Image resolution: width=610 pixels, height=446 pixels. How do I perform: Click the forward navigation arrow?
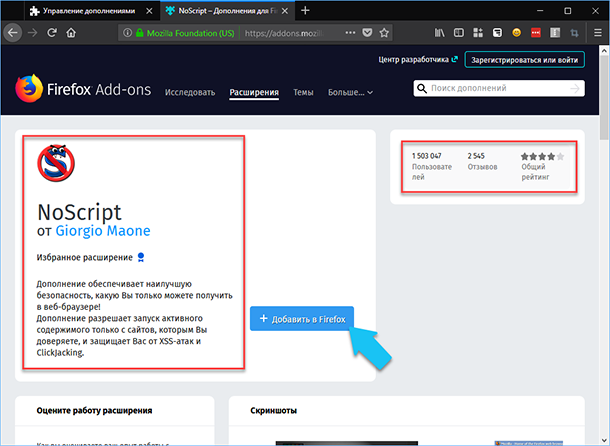click(x=33, y=33)
